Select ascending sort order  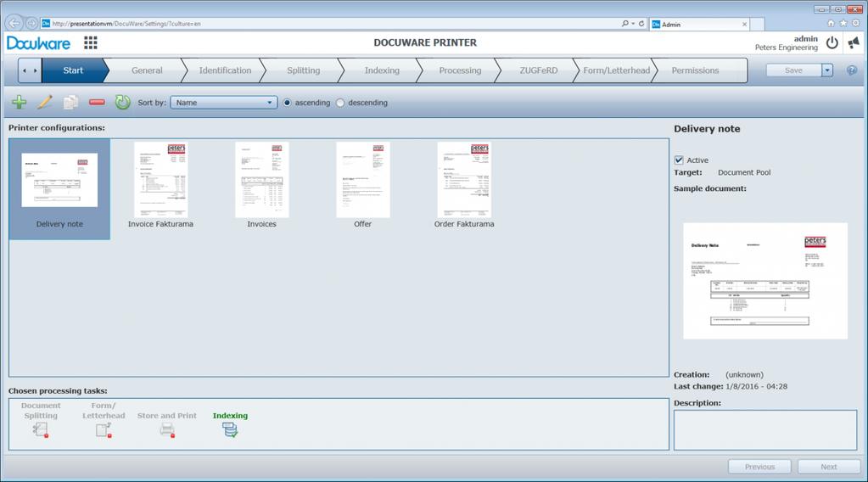coord(287,103)
